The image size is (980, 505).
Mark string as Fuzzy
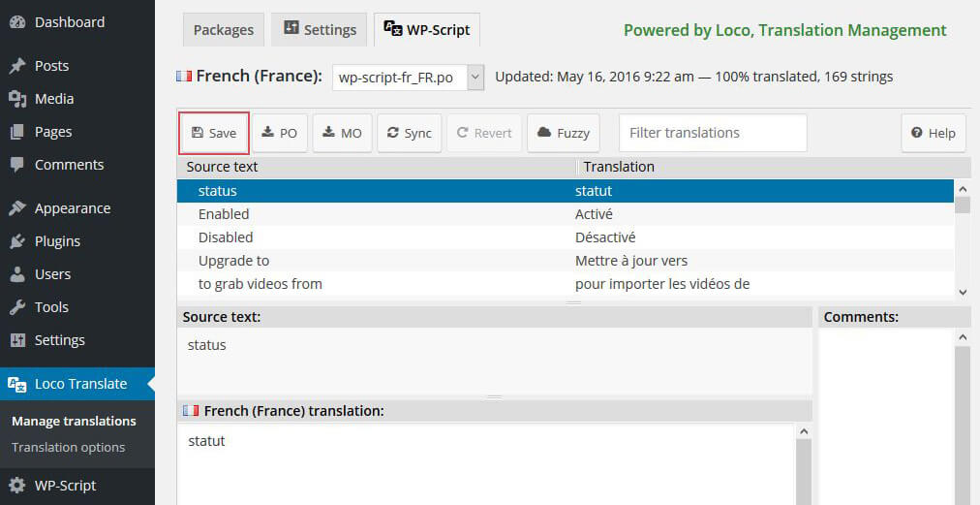564,134
